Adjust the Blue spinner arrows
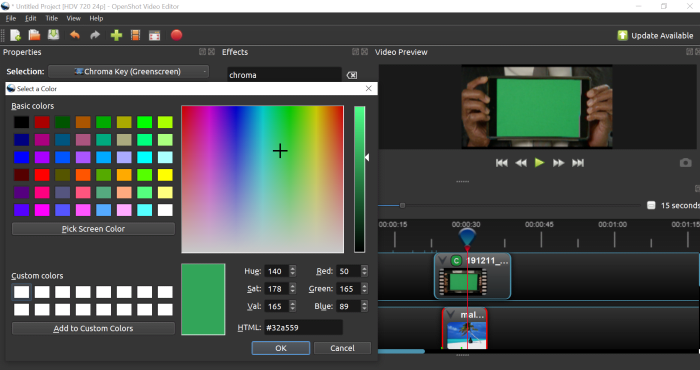Viewport: 700px width, 370px height. [x=364, y=306]
